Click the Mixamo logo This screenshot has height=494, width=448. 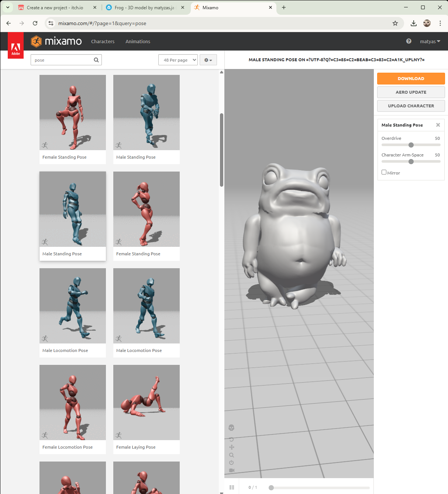(56, 41)
